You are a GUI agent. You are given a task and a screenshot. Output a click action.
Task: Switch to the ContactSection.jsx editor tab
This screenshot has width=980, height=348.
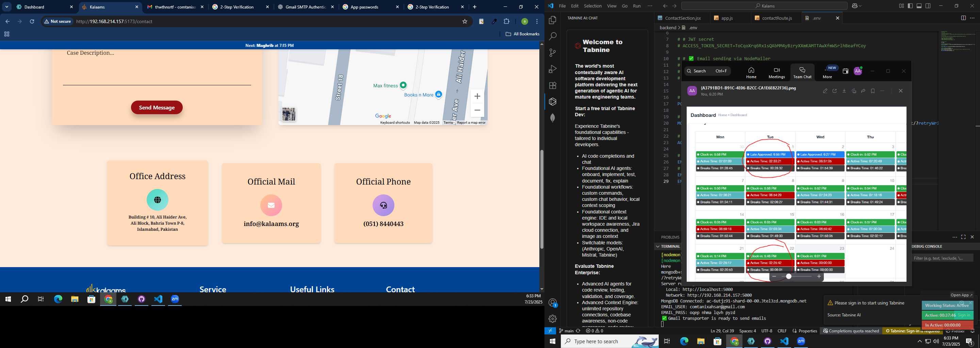pyautogui.click(x=683, y=18)
